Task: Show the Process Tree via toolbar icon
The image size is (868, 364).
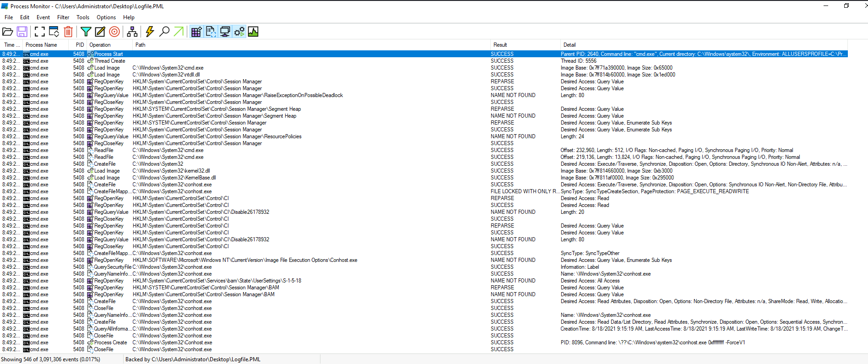Action: coord(132,32)
